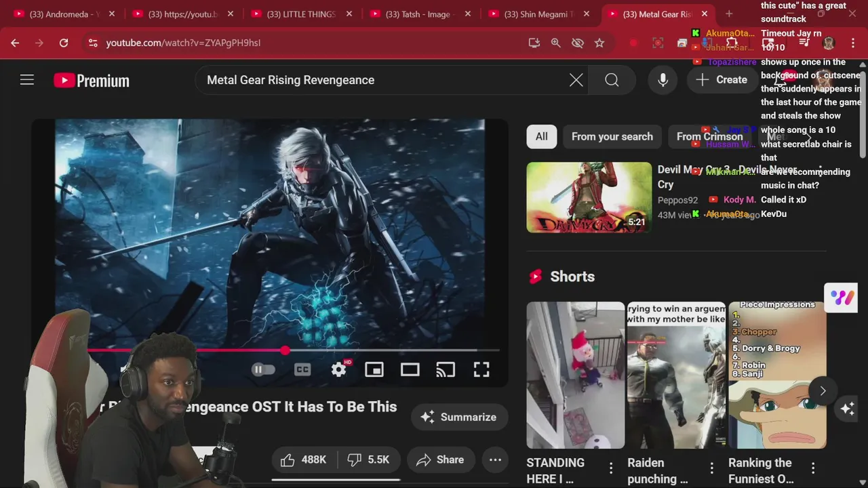The width and height of the screenshot is (868, 488).
Task: View site information icon in address bar
Action: [93, 43]
